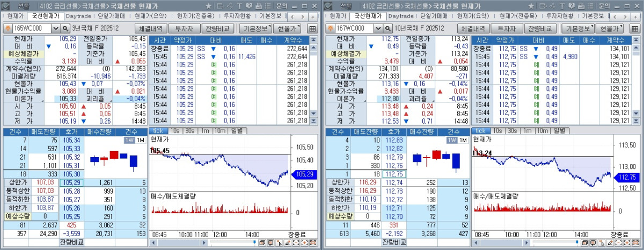Add left window to favorites with star icon

click(209, 6)
